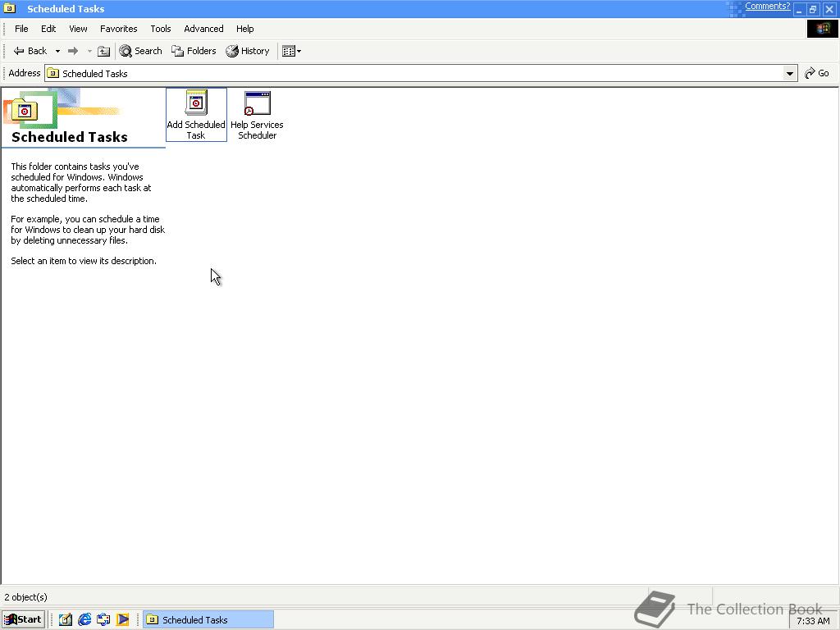Open the Help menu
The height and width of the screenshot is (630, 840).
244,29
